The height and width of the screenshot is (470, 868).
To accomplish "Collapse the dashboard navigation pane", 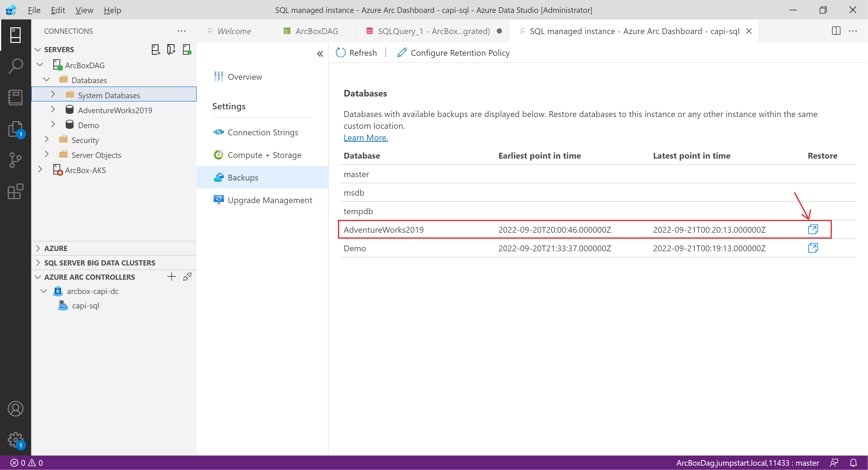I will point(320,54).
